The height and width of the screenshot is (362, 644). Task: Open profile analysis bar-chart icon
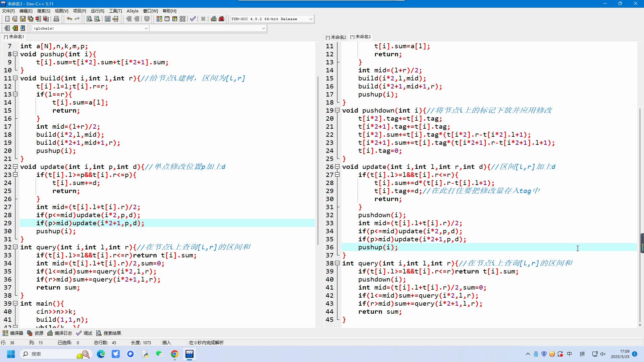point(214,19)
